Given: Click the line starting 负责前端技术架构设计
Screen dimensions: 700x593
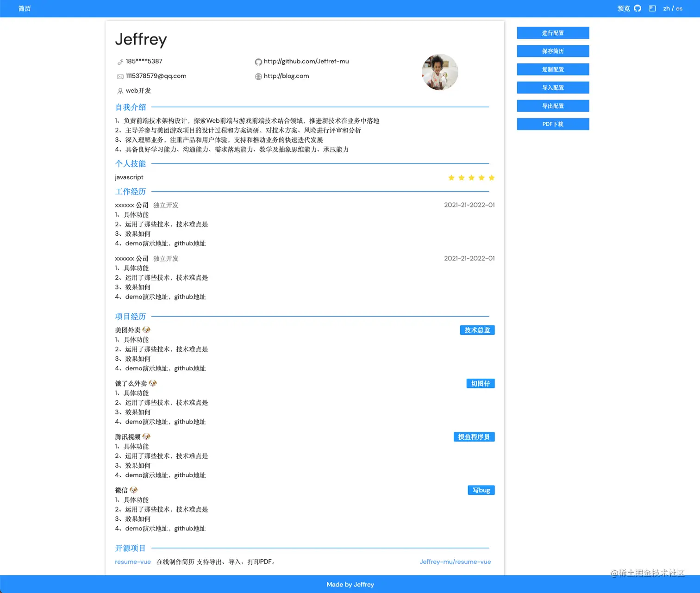Looking at the screenshot, I should pyautogui.click(x=247, y=121).
